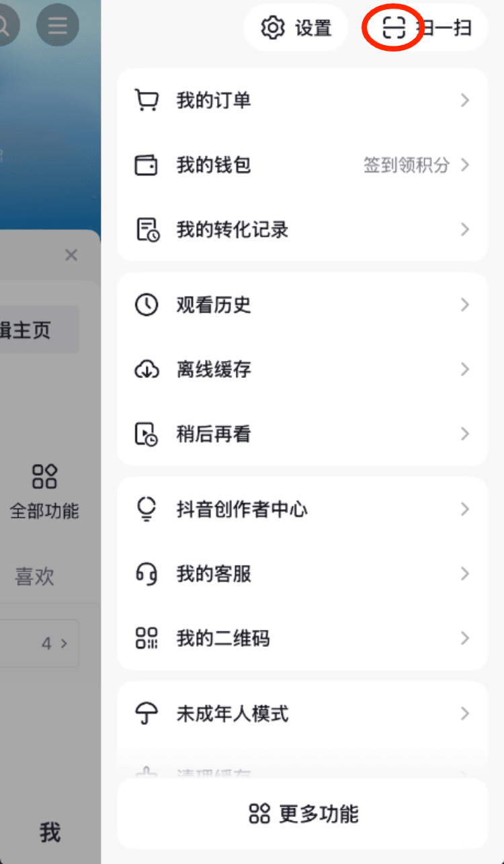Tap the QR code icon beside 我的二维码
Image resolution: width=504 pixels, height=864 pixels.
click(146, 638)
